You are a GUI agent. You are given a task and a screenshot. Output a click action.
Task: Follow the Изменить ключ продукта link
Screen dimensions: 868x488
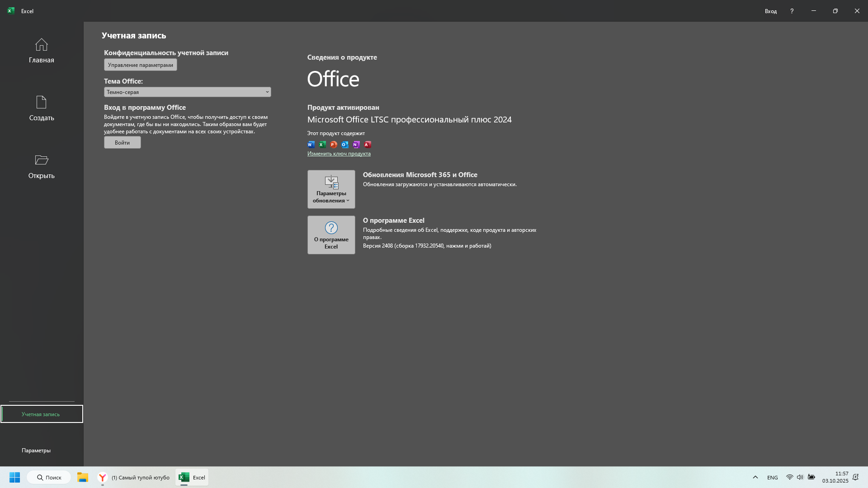(x=339, y=154)
